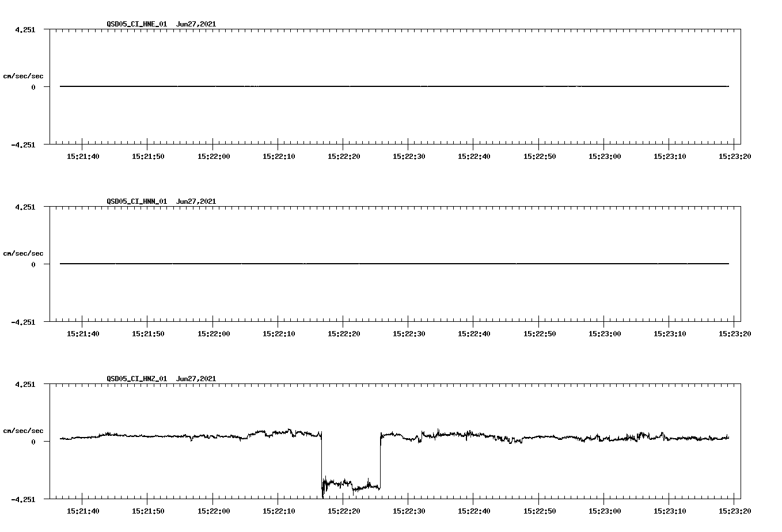Click 15:21:50 time label under HNN plot

point(148,333)
